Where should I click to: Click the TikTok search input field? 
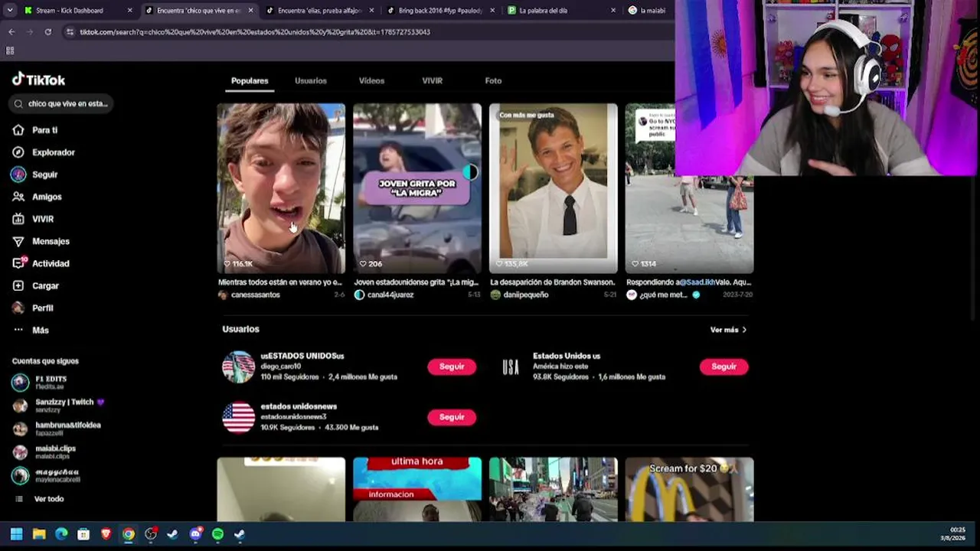coord(61,104)
